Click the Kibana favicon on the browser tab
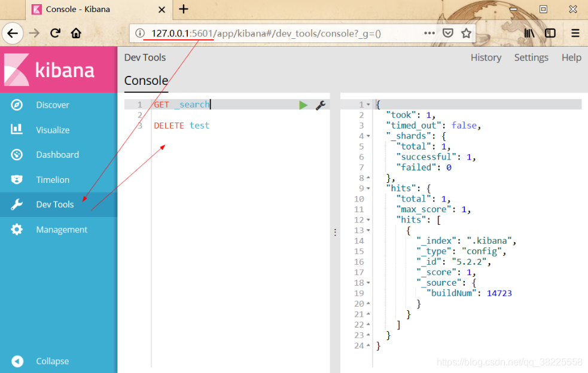Image resolution: width=588 pixels, height=373 pixels. (x=36, y=9)
